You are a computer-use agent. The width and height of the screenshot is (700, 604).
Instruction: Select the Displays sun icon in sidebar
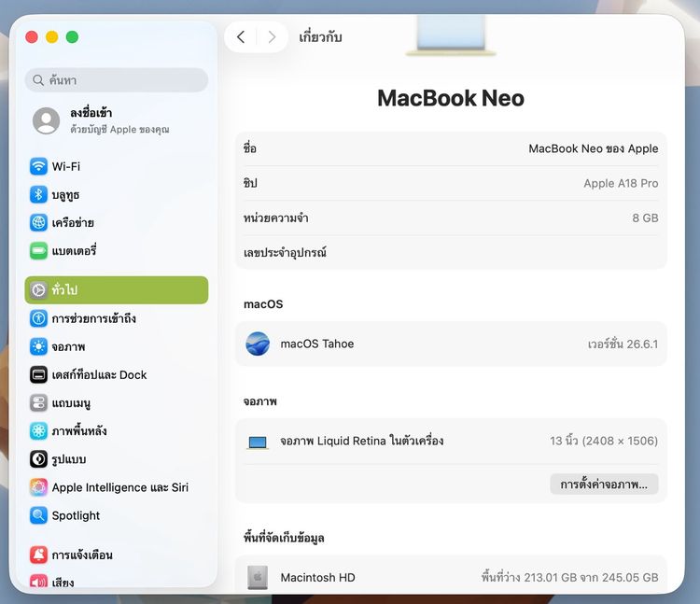pyautogui.click(x=38, y=347)
